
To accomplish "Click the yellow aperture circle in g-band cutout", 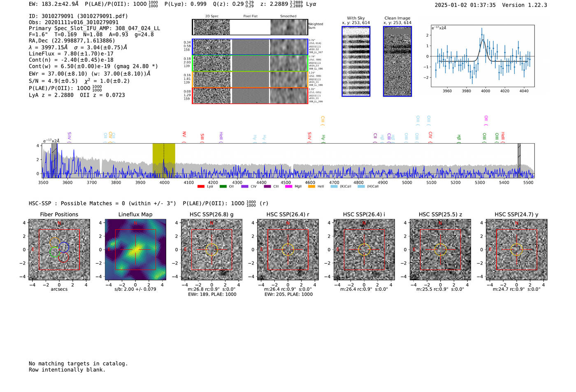I will coord(211,250).
